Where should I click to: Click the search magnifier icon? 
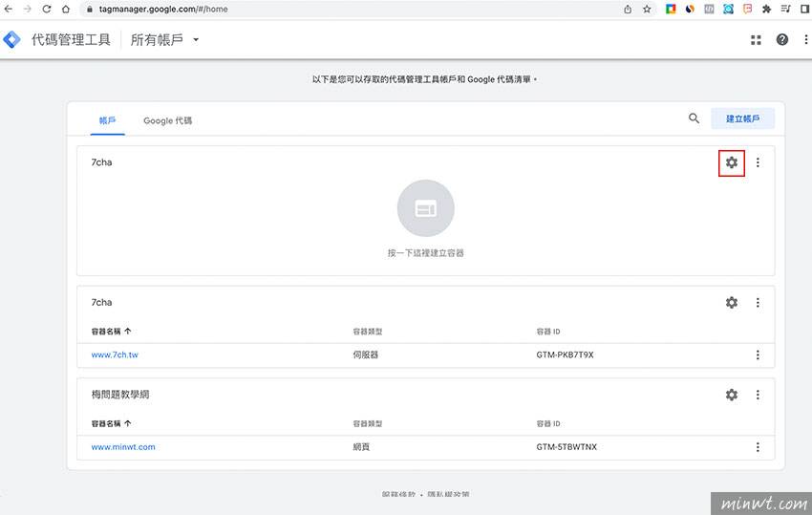pos(694,118)
